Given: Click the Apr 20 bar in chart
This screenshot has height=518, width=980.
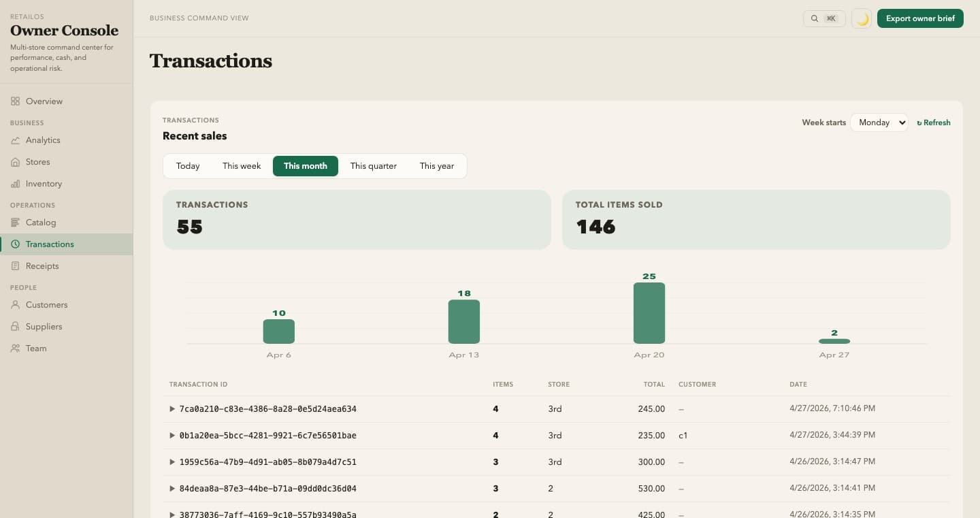Looking at the screenshot, I should click(649, 313).
